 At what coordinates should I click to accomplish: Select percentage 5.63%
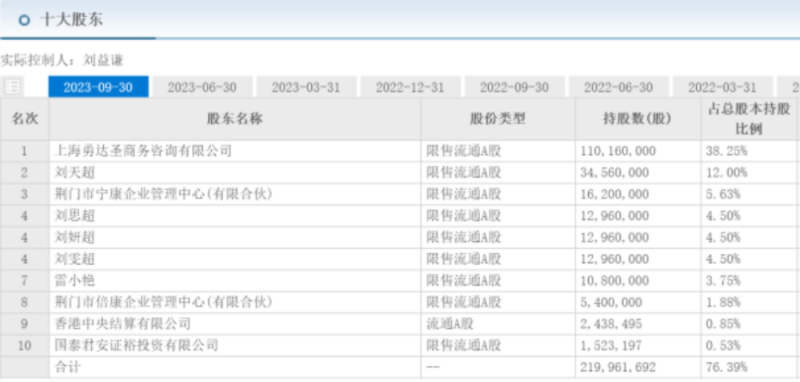click(723, 194)
